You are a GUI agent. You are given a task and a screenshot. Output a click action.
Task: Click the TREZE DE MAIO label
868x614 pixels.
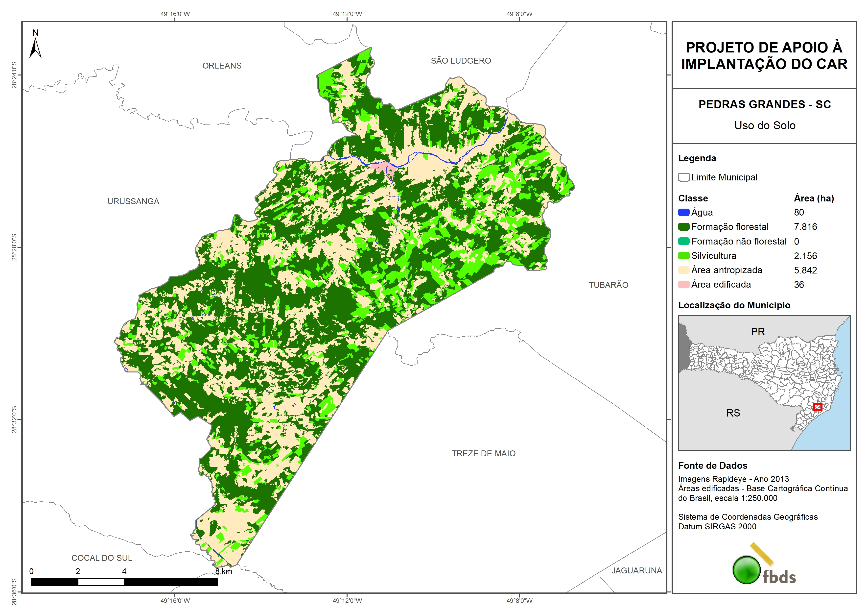tap(483, 454)
